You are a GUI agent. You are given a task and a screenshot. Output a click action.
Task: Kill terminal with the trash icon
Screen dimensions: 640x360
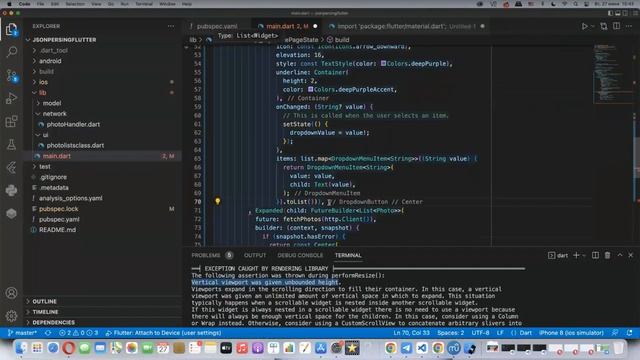(607, 255)
